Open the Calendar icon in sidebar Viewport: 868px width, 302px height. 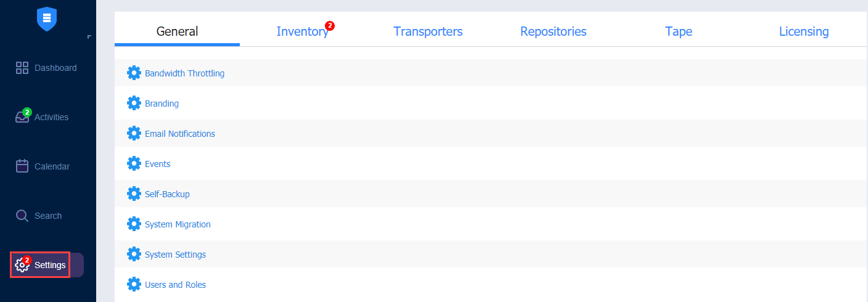pos(22,166)
